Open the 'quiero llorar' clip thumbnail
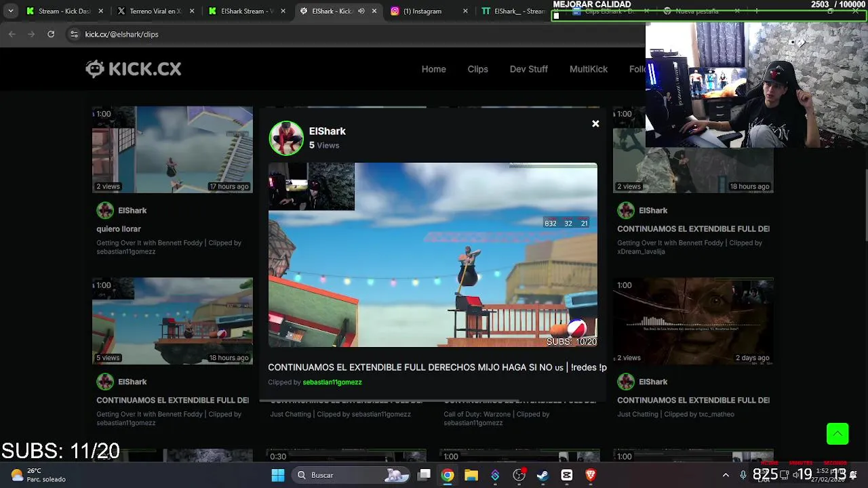 (172, 150)
